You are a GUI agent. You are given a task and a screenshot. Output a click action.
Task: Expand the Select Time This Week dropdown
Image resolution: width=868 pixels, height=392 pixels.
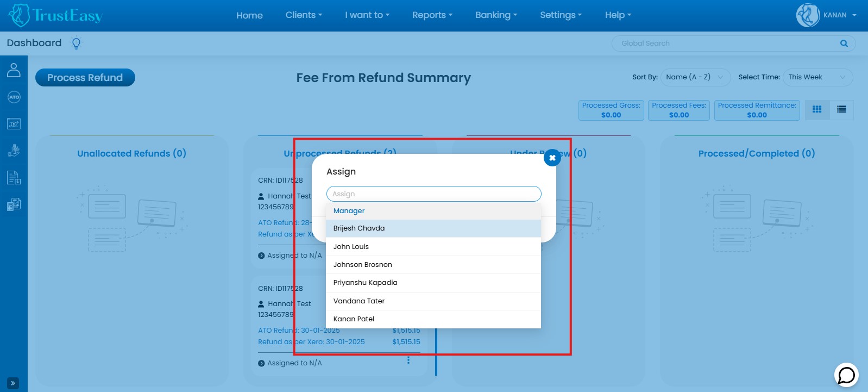click(x=817, y=77)
